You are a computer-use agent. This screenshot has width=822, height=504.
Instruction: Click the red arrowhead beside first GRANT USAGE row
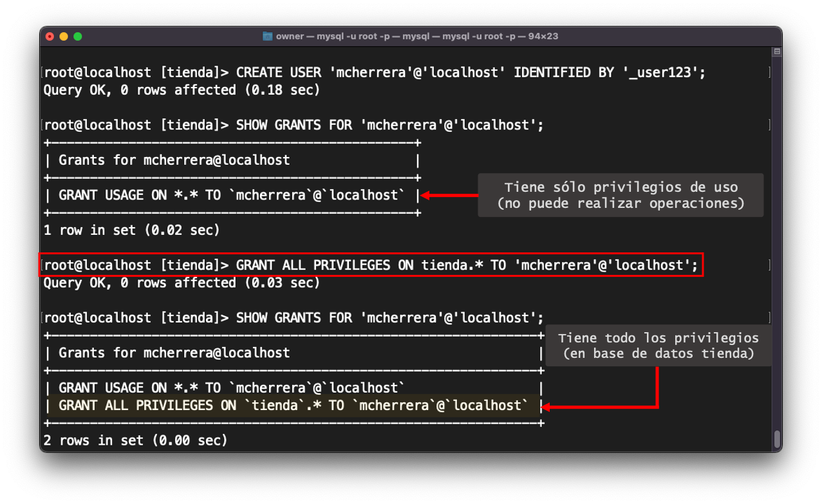(426, 195)
